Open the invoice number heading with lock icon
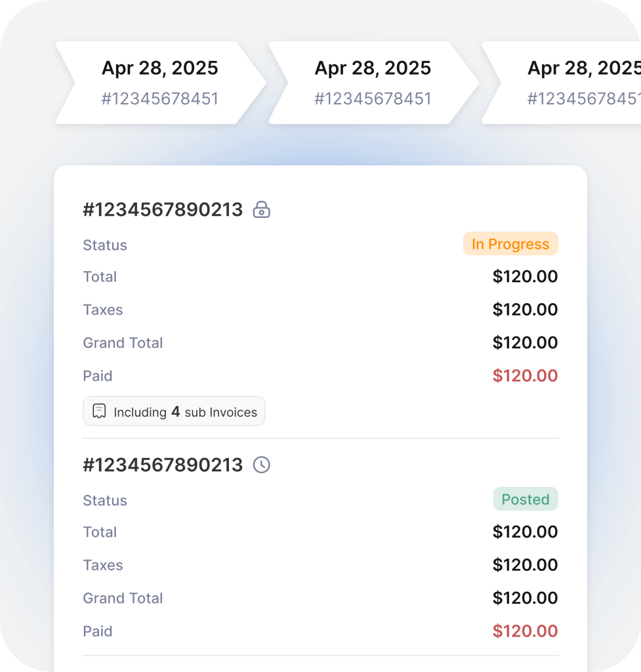Screen dimensions: 641x672 pos(163,210)
